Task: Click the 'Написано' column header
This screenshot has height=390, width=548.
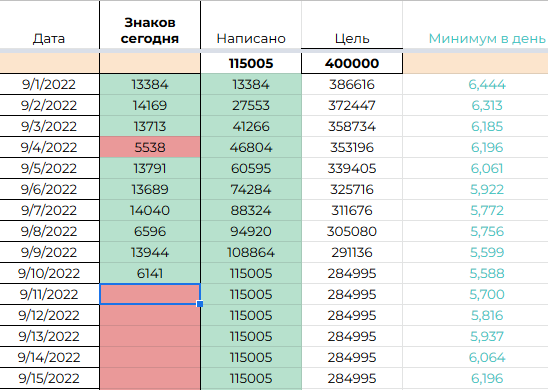Action: click(x=251, y=25)
